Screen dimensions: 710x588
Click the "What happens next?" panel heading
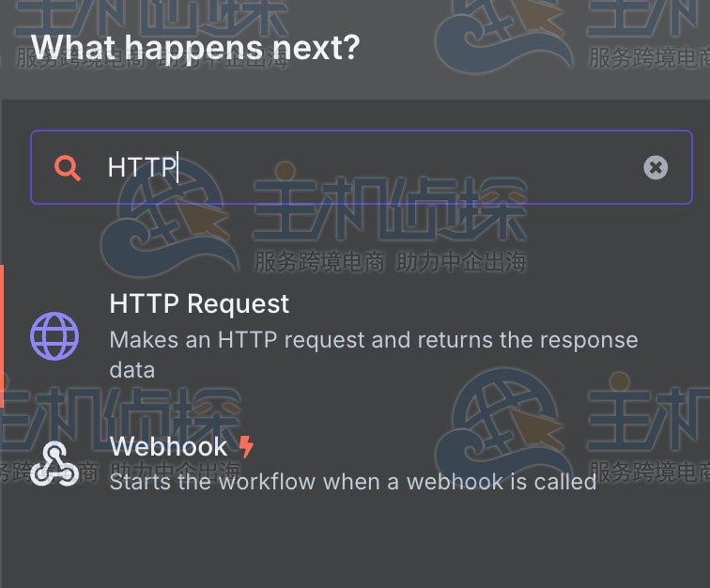click(195, 46)
